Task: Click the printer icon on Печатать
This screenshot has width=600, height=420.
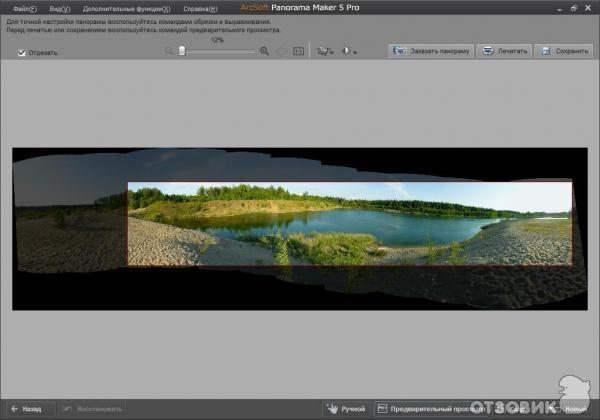Action: click(x=487, y=50)
